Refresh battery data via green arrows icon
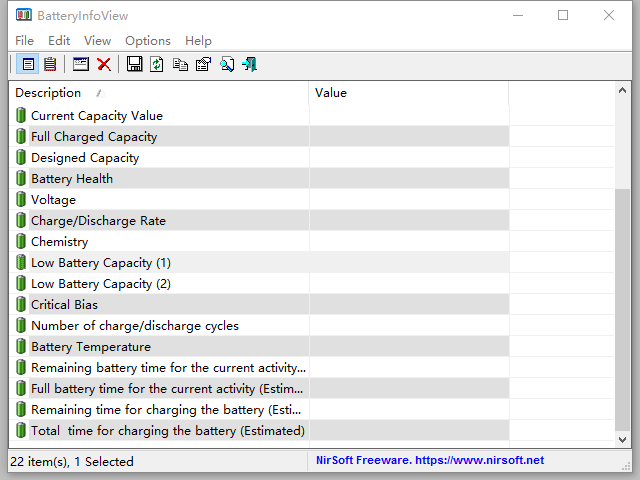This screenshot has height=480, width=640. (x=157, y=65)
